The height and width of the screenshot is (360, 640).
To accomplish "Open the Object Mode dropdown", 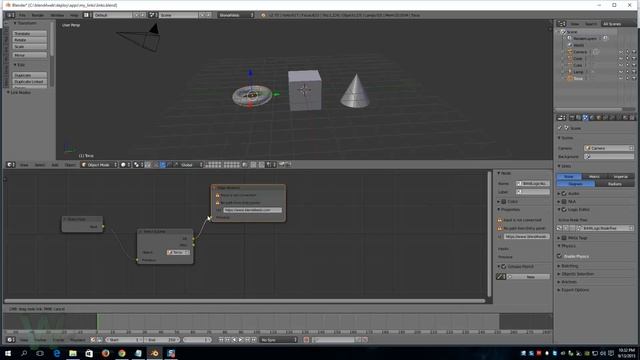I will point(99,164).
